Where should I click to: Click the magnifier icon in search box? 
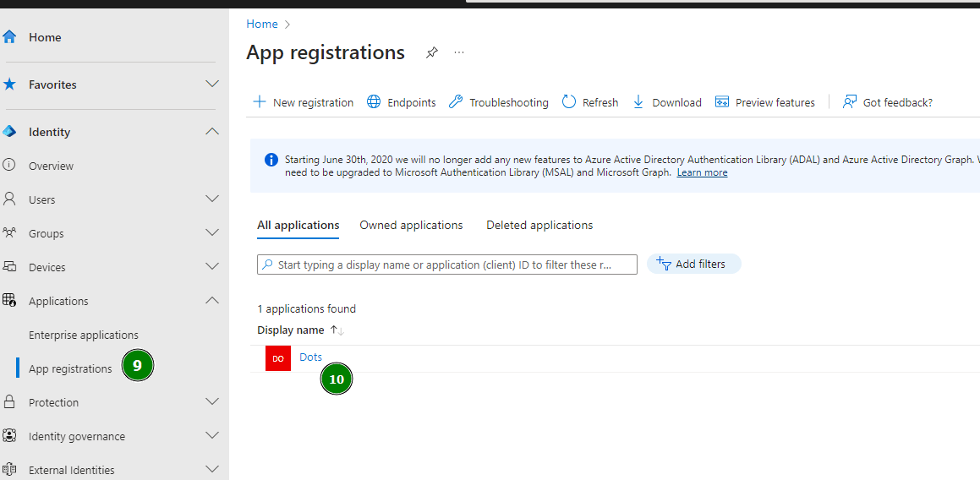267,265
